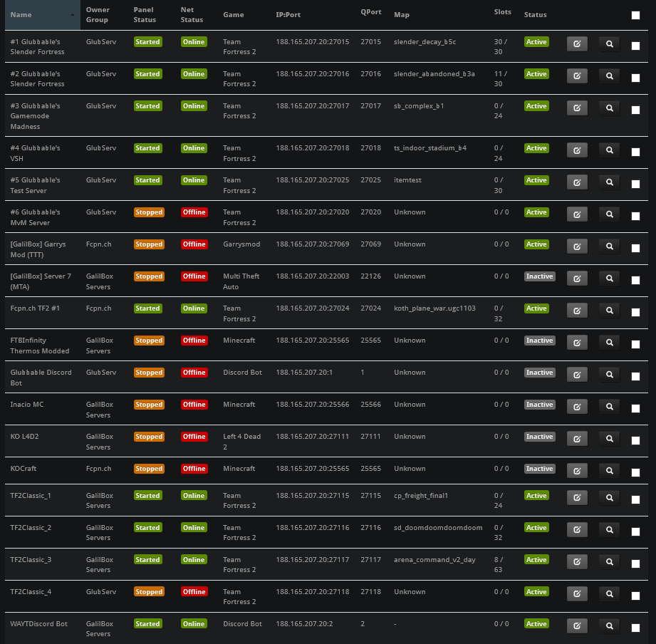This screenshot has width=656, height=644.
Task: Click Garrysmod game cell
Action: pyautogui.click(x=241, y=244)
